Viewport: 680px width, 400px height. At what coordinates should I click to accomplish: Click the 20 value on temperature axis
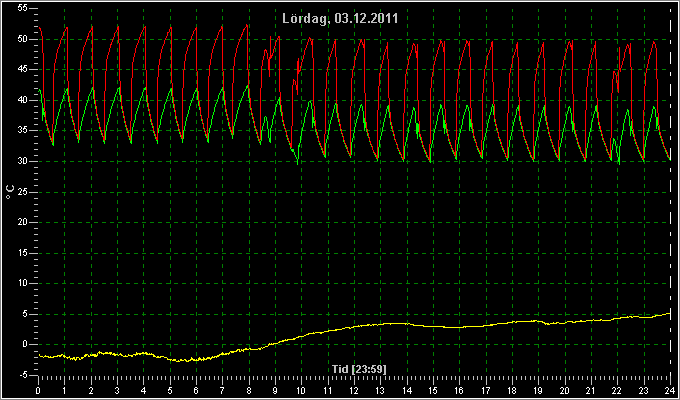(x=23, y=222)
